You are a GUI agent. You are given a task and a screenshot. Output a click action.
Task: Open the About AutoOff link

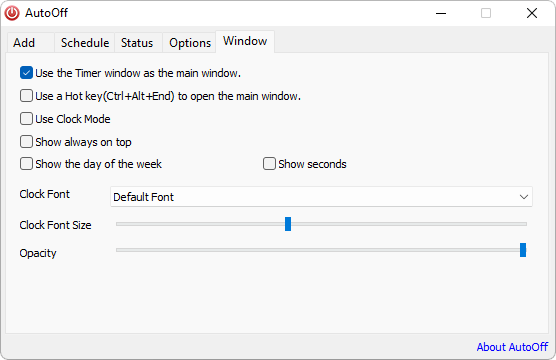point(512,347)
